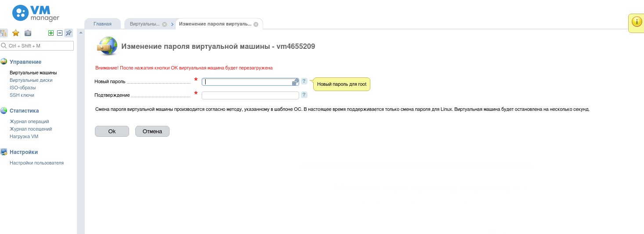
Task: Open Журнал посещений
Action: [31, 129]
